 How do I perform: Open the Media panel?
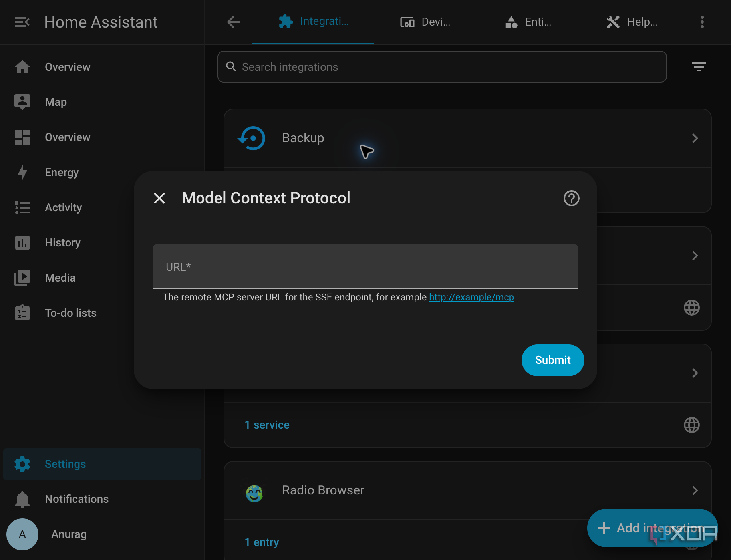102,278
